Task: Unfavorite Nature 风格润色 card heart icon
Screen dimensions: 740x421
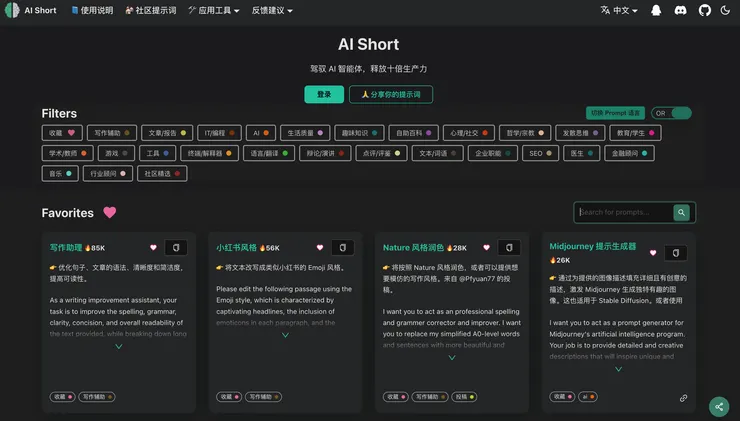Action: pos(487,247)
